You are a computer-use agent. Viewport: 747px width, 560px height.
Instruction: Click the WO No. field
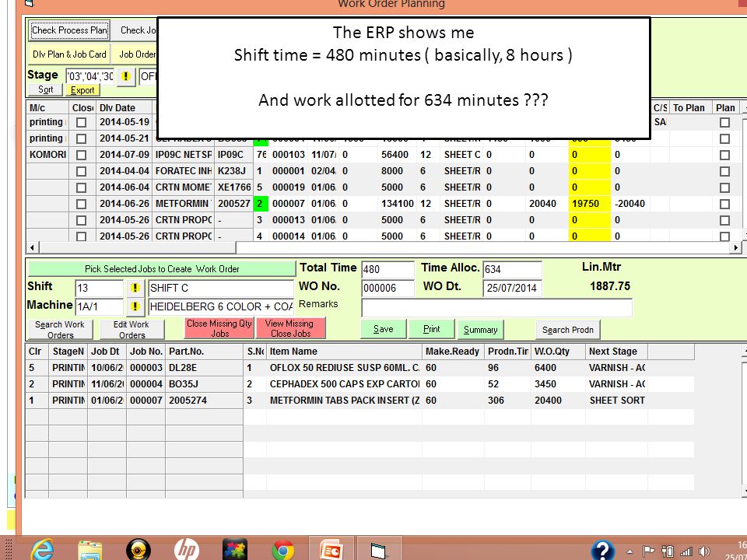pos(388,288)
